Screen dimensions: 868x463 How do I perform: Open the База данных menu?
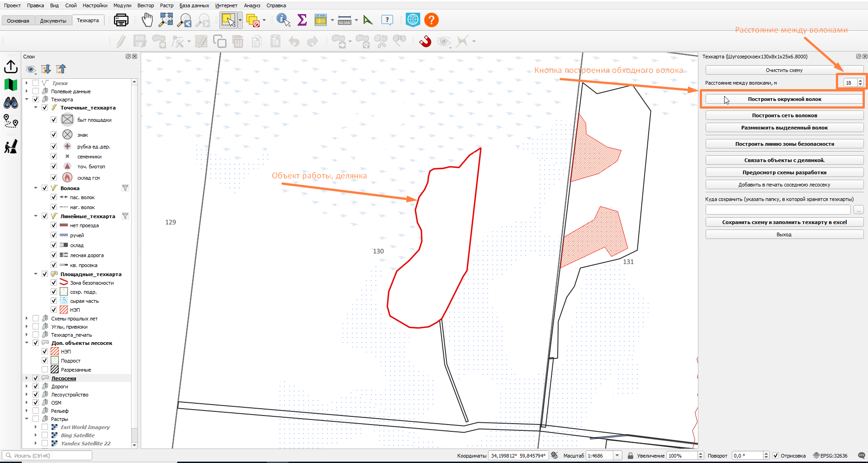coord(194,5)
